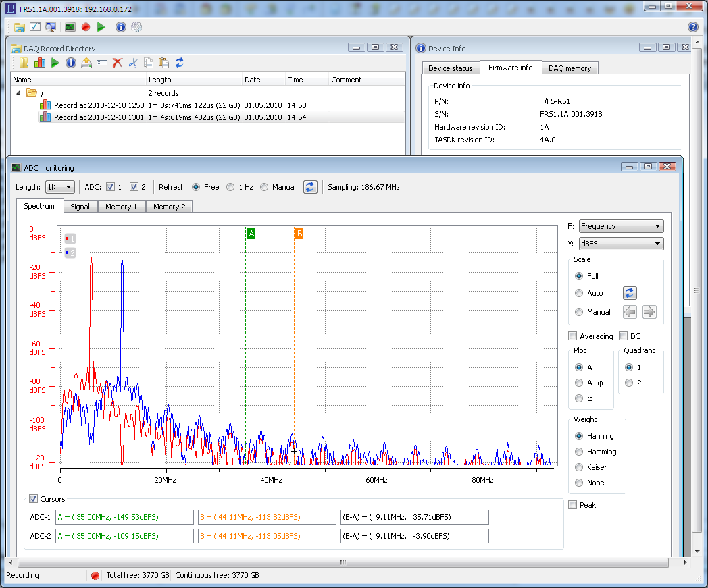Click the green play icon in DAQ Record Directory
708x588 pixels.
tap(55, 63)
